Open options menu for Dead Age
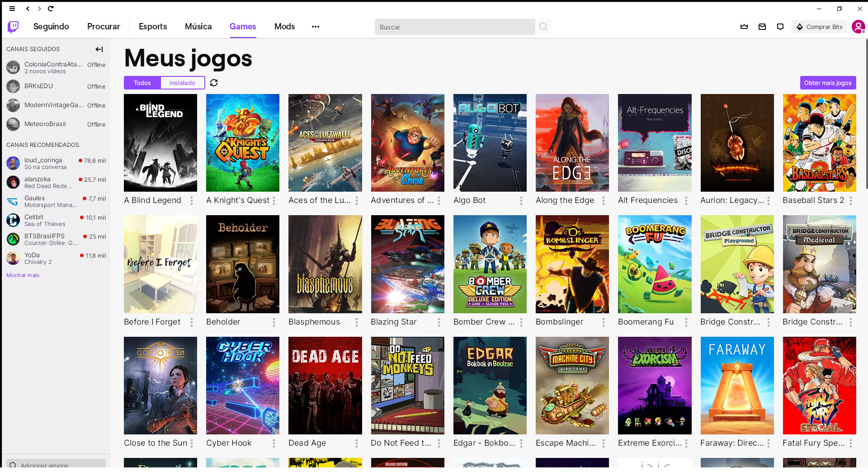Viewport: 868px width, 476px height. coord(357,443)
